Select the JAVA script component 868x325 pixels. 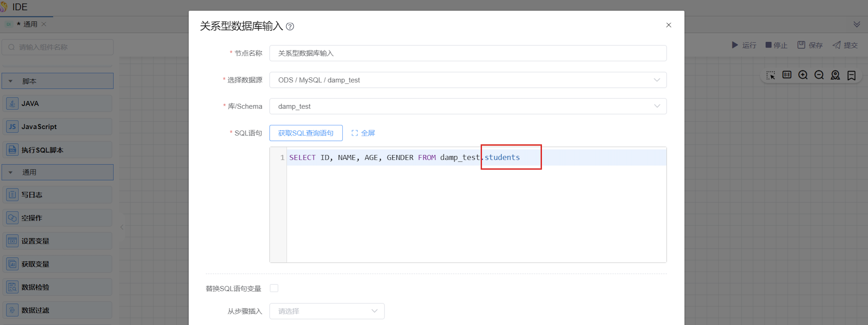[57, 104]
